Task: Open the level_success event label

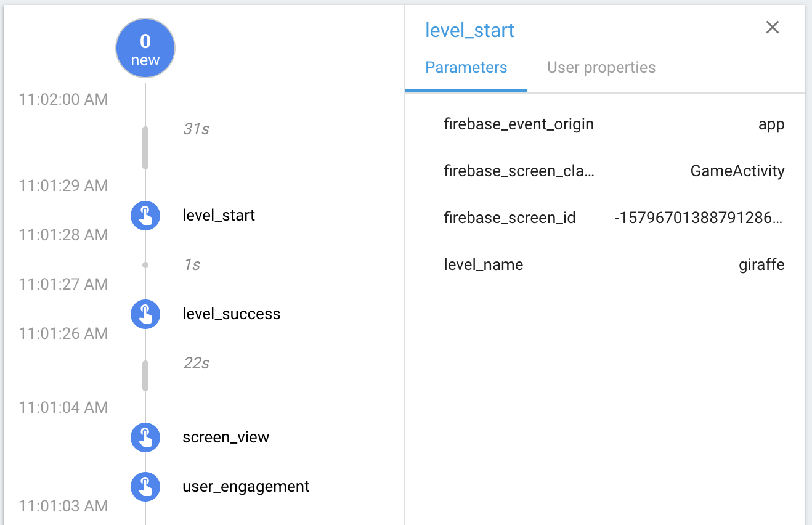Action: click(231, 314)
